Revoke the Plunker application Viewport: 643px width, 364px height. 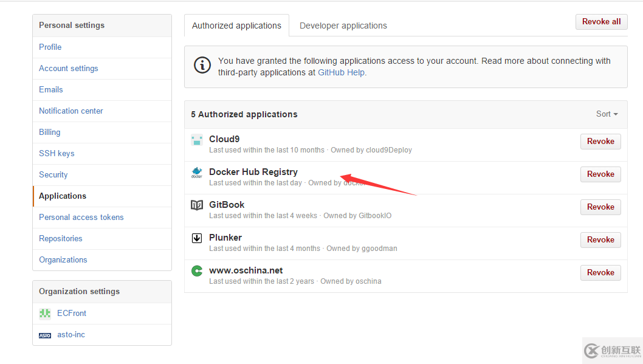[x=600, y=240]
